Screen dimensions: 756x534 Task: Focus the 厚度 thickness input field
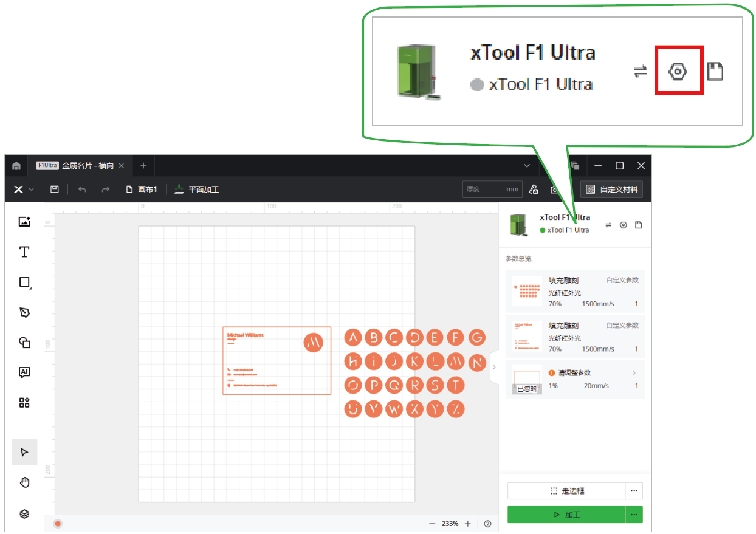492,190
